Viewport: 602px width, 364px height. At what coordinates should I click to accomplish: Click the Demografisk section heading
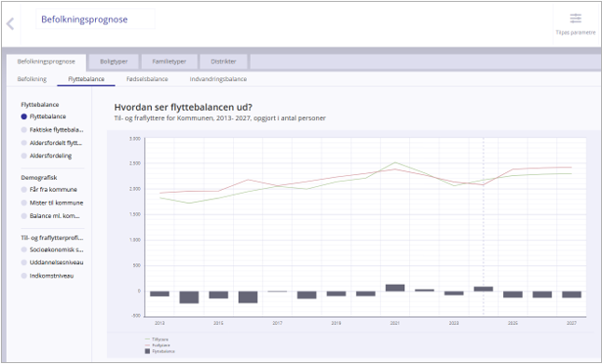[x=39, y=178]
